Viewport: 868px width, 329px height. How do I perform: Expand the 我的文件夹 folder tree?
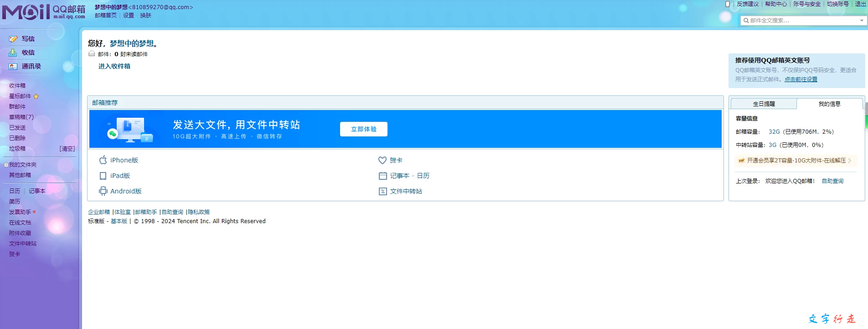coord(6,165)
